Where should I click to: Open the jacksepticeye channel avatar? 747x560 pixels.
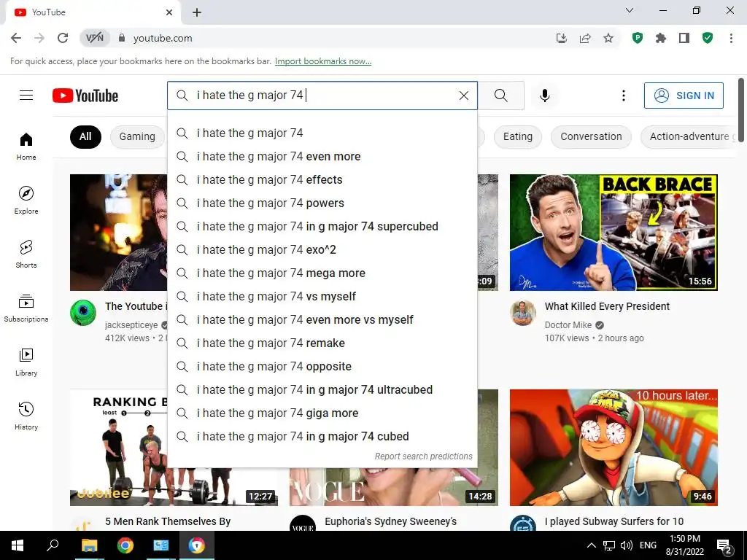(x=83, y=313)
